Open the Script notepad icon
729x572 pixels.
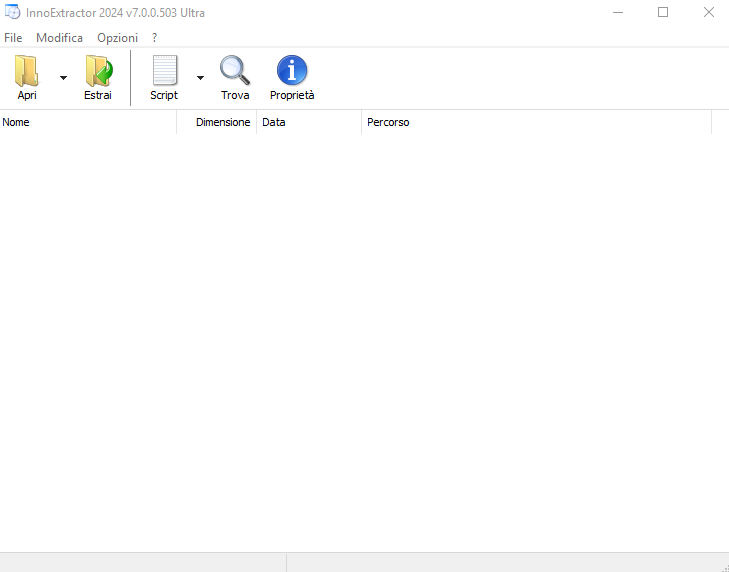(x=165, y=70)
